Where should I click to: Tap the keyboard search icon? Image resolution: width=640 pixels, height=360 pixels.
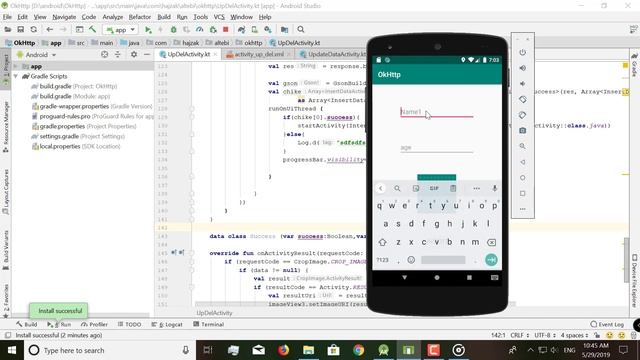pyautogui.click(x=397, y=188)
